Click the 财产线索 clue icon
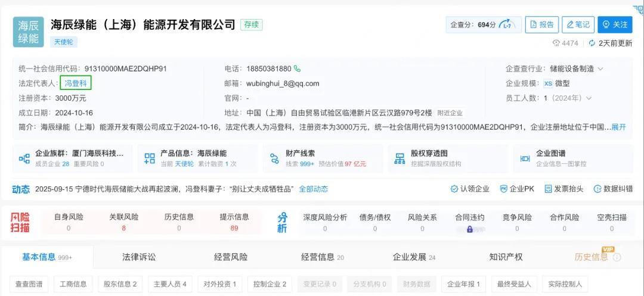Image resolution: width=644 pixels, height=296 pixels. 274,158
